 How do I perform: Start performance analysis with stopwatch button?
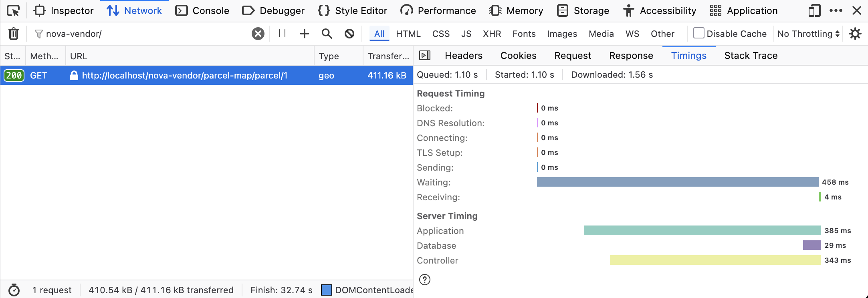14,290
